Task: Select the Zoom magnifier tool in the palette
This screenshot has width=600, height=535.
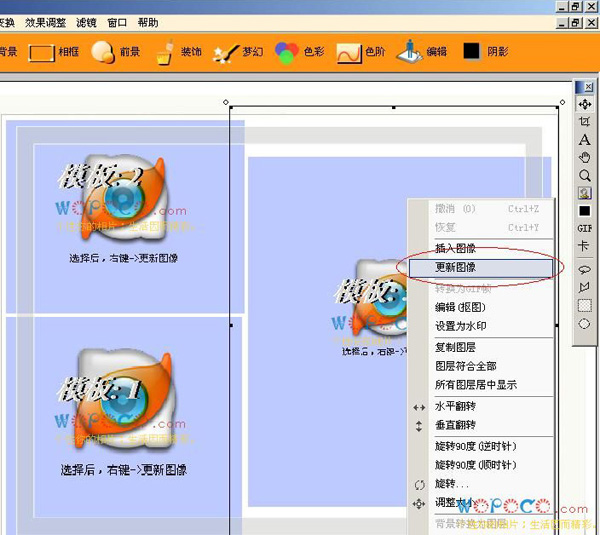Action: point(584,175)
